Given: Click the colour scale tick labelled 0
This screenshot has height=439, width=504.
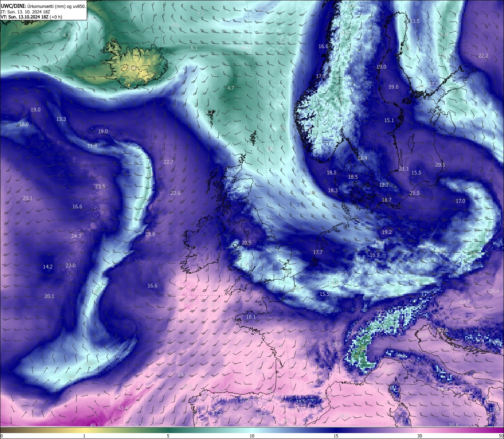Looking at the screenshot, I should coord(1,436).
